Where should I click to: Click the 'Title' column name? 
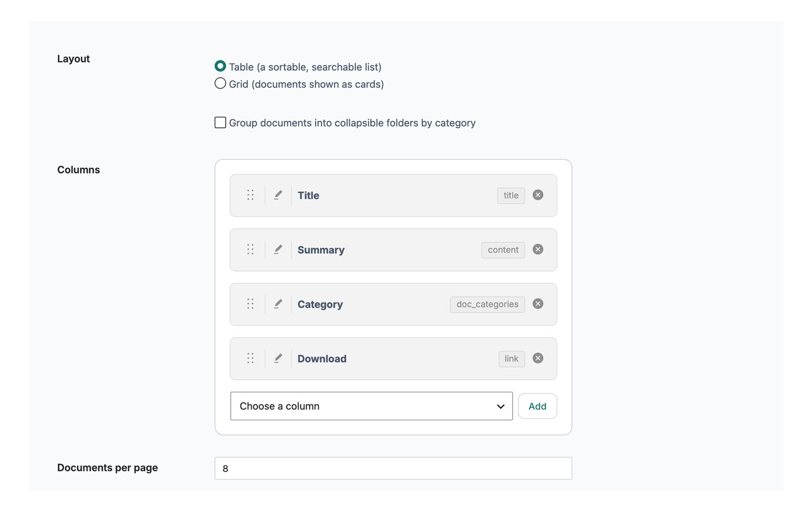309,196
